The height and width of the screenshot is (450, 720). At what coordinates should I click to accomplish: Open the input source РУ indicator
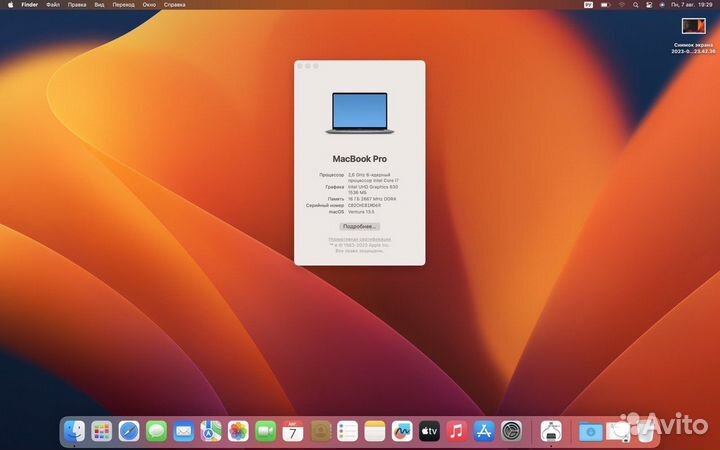click(588, 5)
